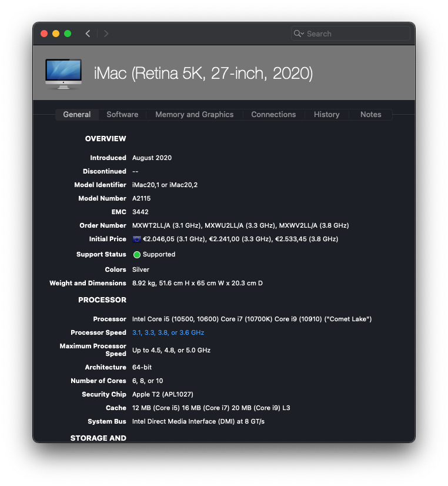448x486 pixels.
Task: Open the Notes tab
Action: 370,115
